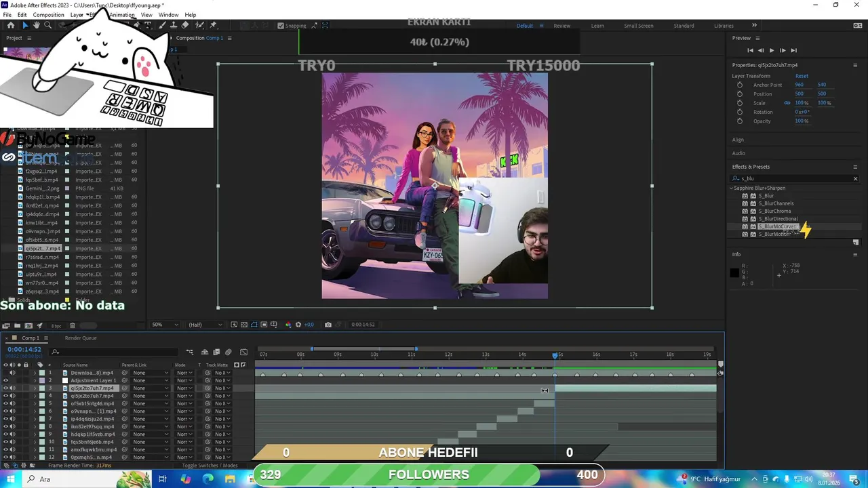Select the Zoom magnifier tool
The width and height of the screenshot is (868, 488).
click(x=47, y=25)
